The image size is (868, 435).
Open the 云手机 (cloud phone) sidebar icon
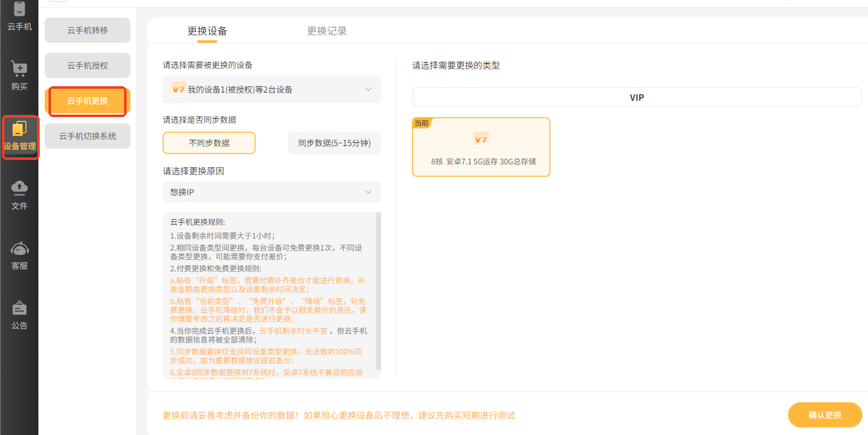pos(20,11)
